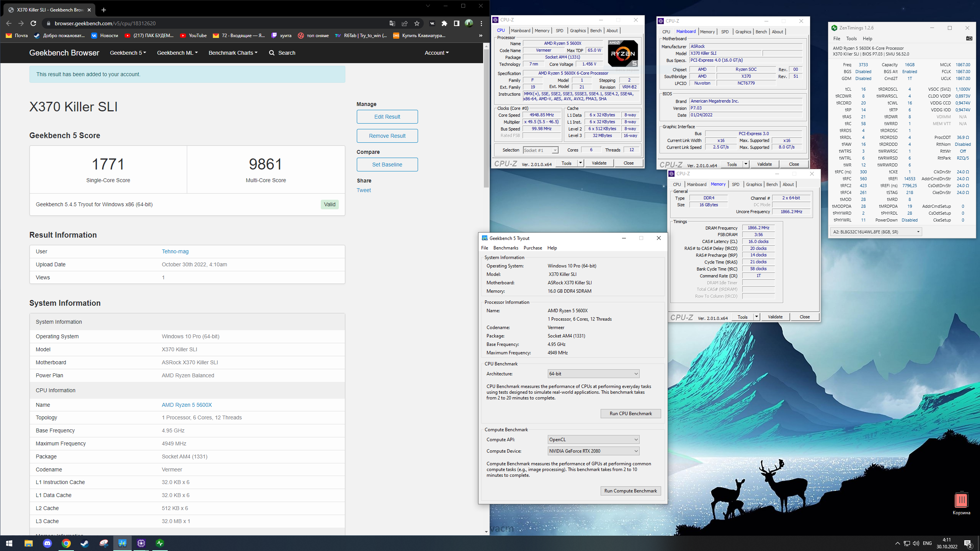Expand the Geekbench 5 navbar dropdown
The height and width of the screenshot is (551, 980).
click(x=128, y=53)
